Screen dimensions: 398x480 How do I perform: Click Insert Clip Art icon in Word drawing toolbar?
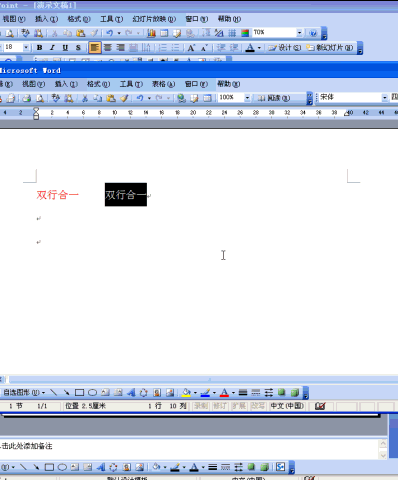157,393
